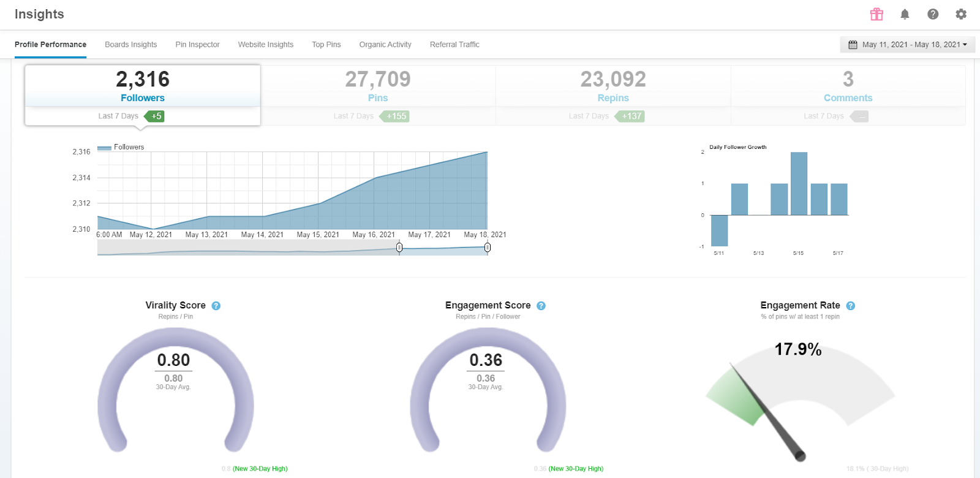Open settings gear icon
The width and height of the screenshot is (980, 478).
click(x=961, y=14)
